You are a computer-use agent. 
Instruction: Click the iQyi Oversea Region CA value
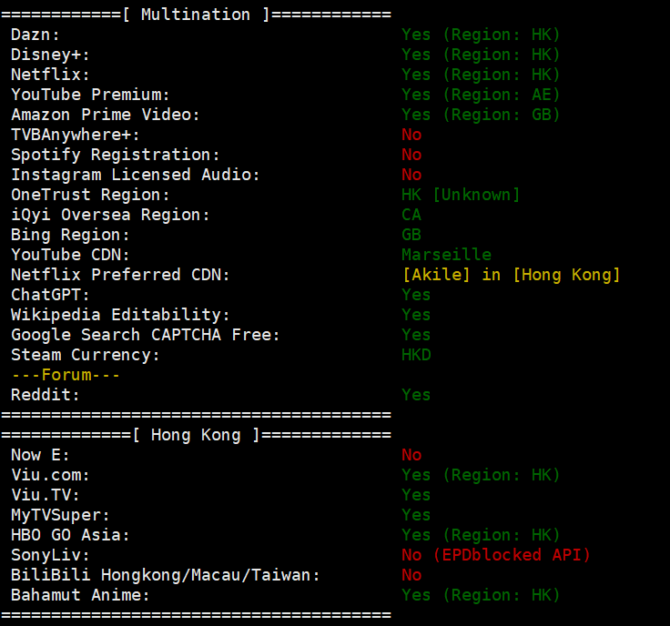point(411,215)
